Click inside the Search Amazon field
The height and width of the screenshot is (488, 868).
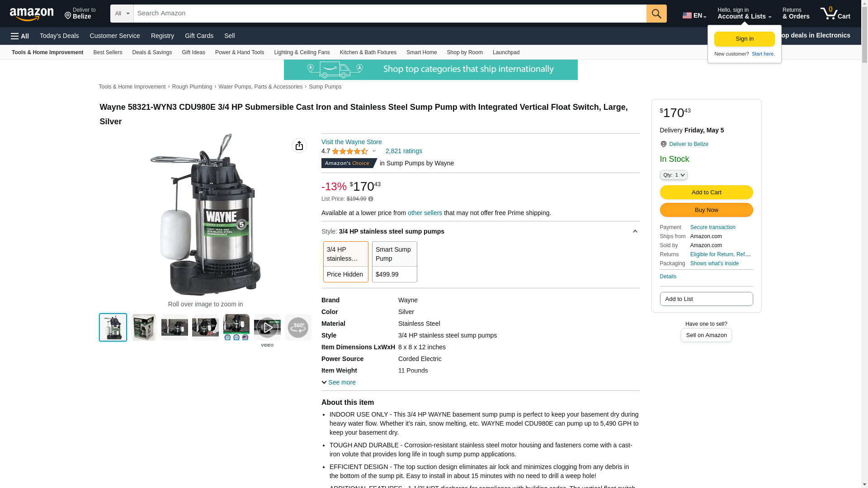pyautogui.click(x=390, y=14)
